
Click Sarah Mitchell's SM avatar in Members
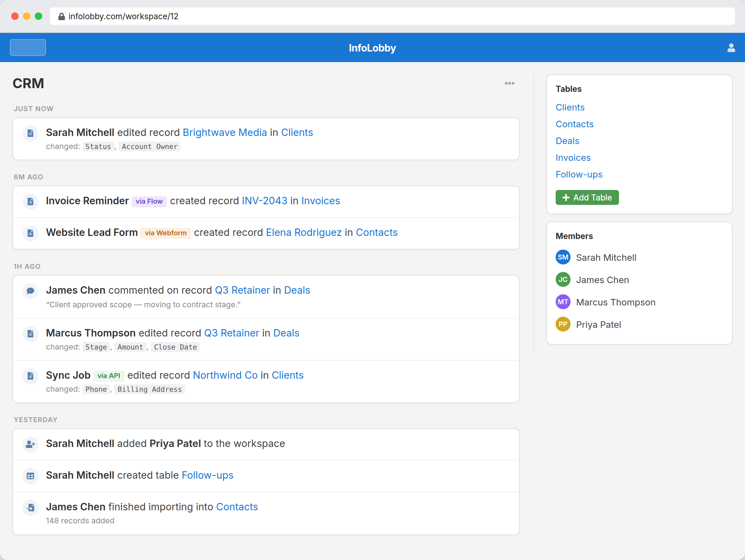(563, 257)
